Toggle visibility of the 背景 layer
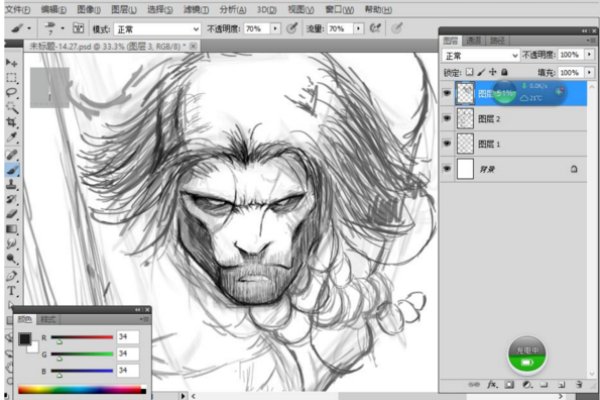Image resolution: width=600 pixels, height=400 pixels. coord(446,170)
